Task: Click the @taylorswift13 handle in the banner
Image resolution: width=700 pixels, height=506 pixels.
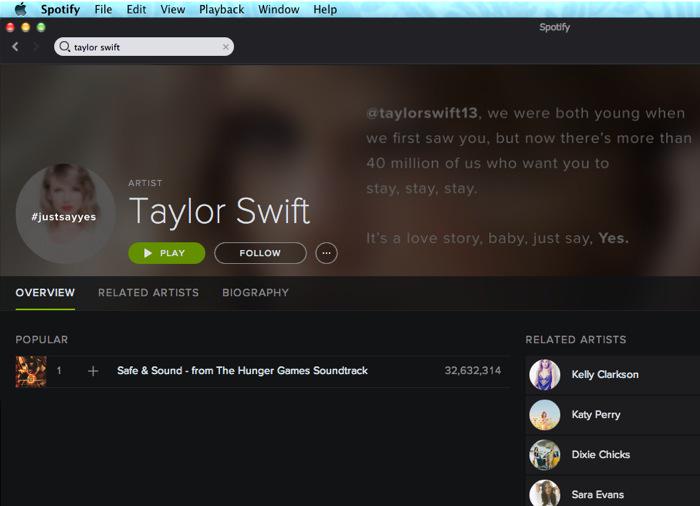Action: [422, 113]
